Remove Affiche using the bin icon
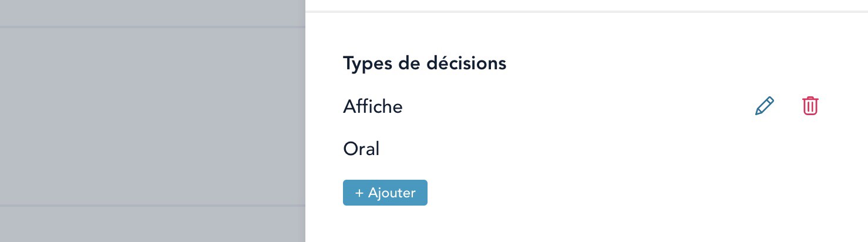Screen dimensions: 868x242 pos(810,106)
